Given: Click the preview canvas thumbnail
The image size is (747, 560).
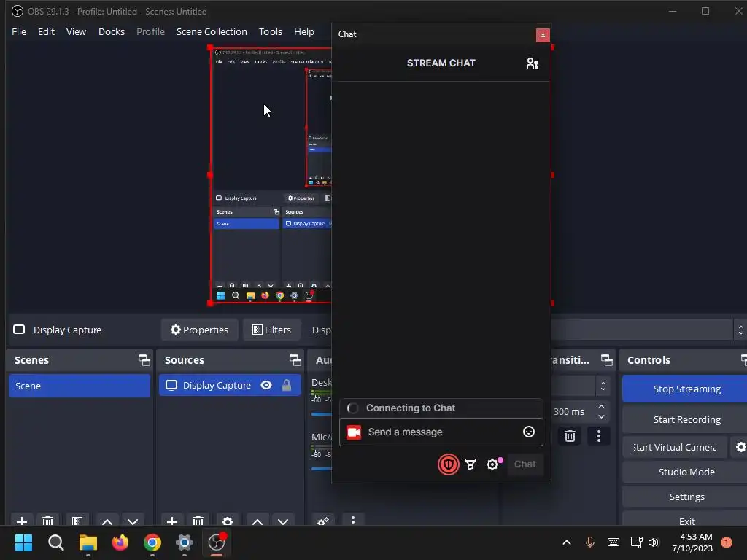Looking at the screenshot, I should click(271, 175).
